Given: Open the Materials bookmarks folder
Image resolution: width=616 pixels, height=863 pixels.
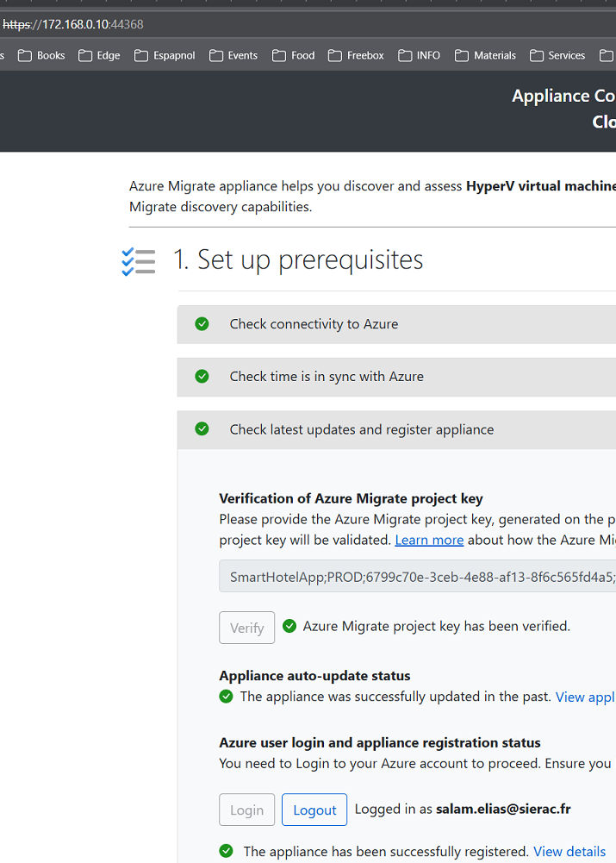Looking at the screenshot, I should click(485, 55).
